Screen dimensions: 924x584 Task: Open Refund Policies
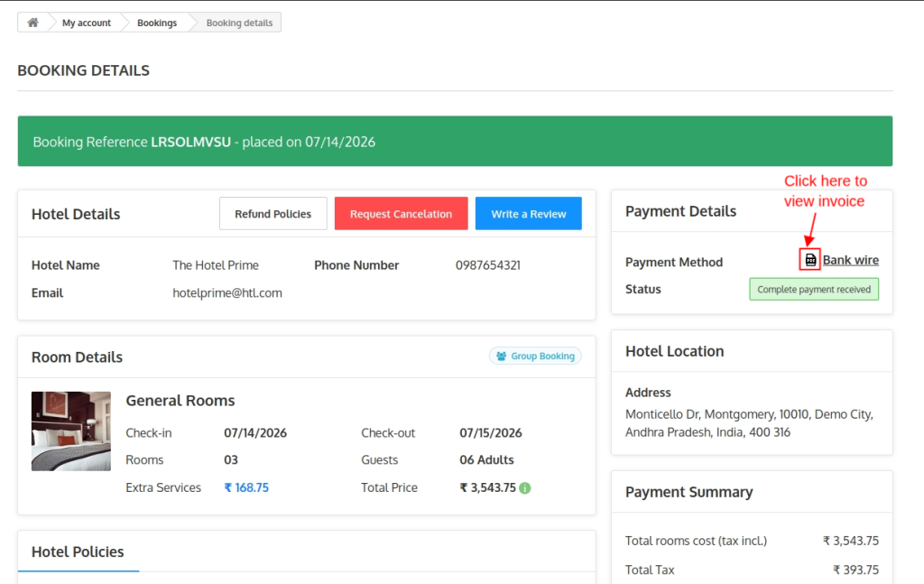(x=273, y=213)
